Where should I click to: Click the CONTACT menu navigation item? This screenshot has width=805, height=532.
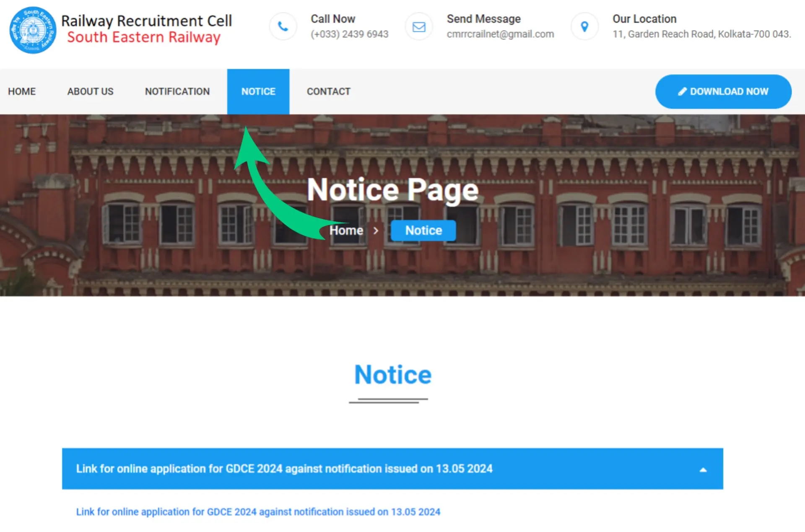point(328,91)
